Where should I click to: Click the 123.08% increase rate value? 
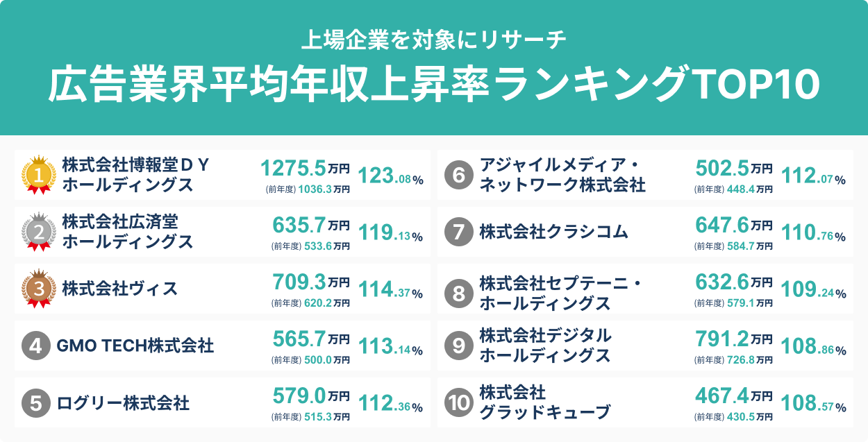click(x=390, y=176)
